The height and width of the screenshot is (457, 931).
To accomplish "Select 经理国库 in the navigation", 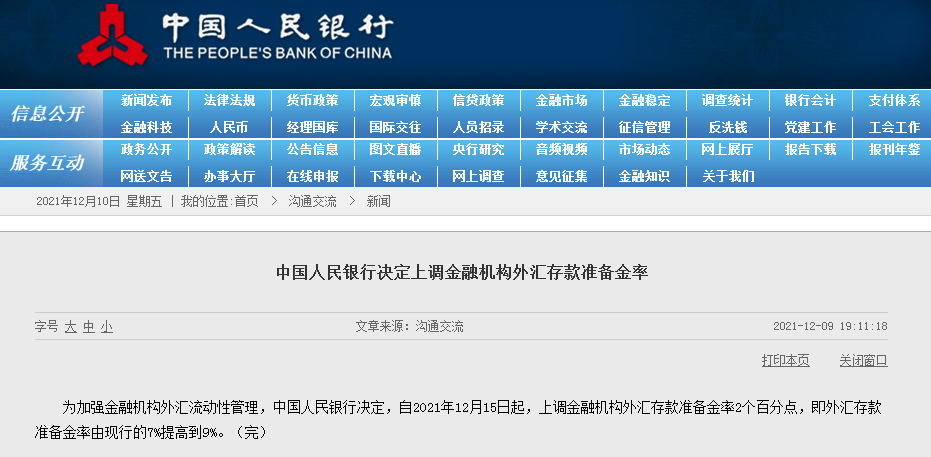I will coord(312,128).
